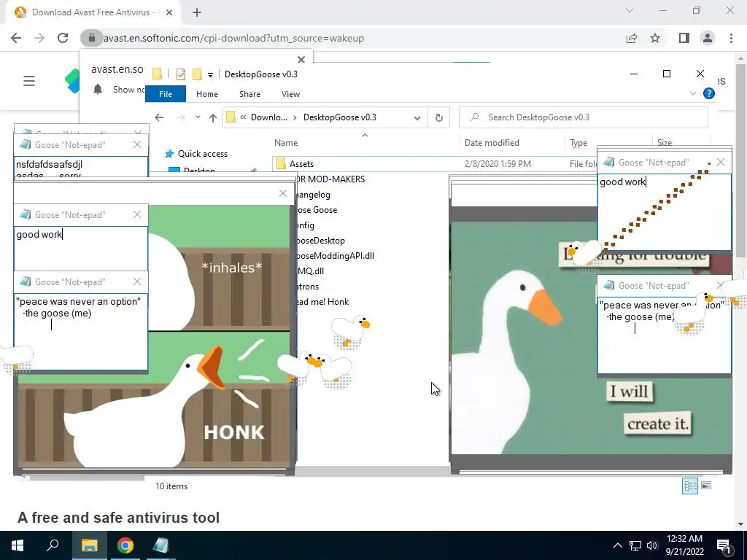The width and height of the screenshot is (747, 560).
Task: Open File Explorer from taskbar
Action: tap(89, 545)
